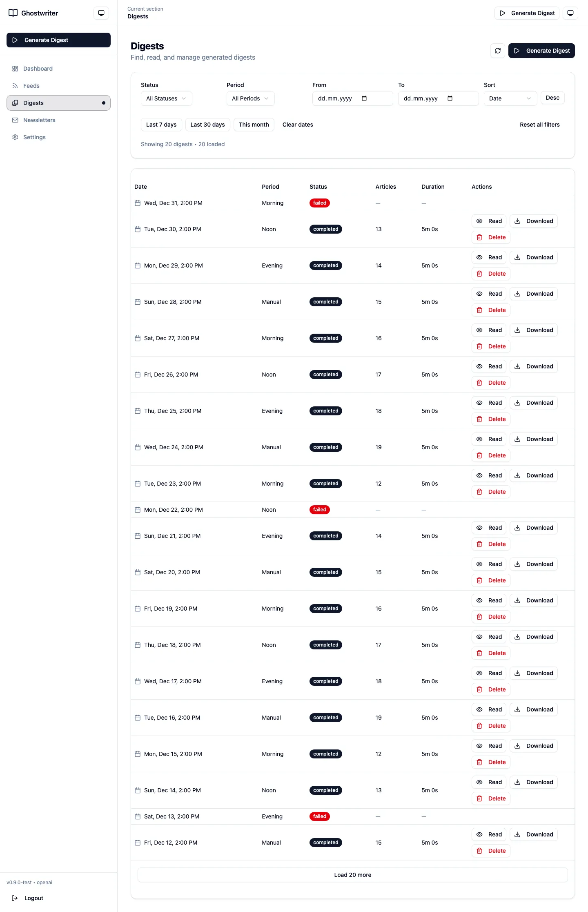Toggle sort order Desc button
588x912 pixels.
click(x=552, y=98)
